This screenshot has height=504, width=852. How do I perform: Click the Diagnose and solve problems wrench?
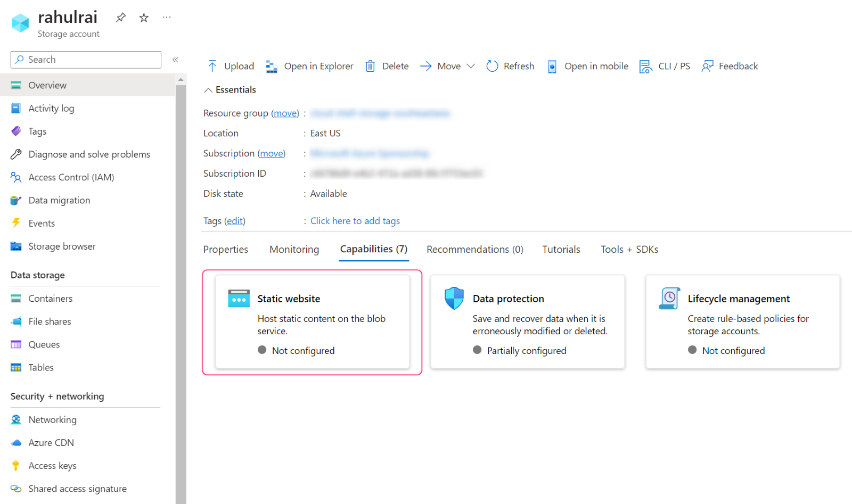pos(16,154)
